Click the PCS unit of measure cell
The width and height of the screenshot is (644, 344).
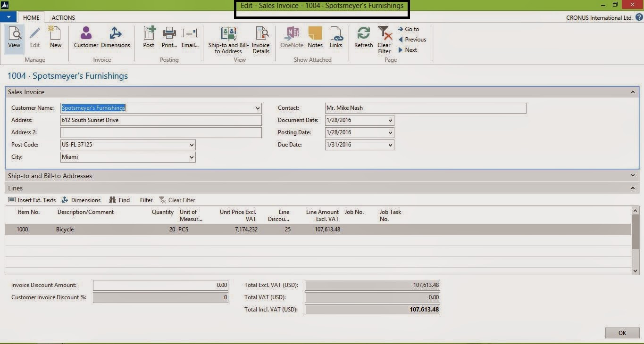coord(183,229)
